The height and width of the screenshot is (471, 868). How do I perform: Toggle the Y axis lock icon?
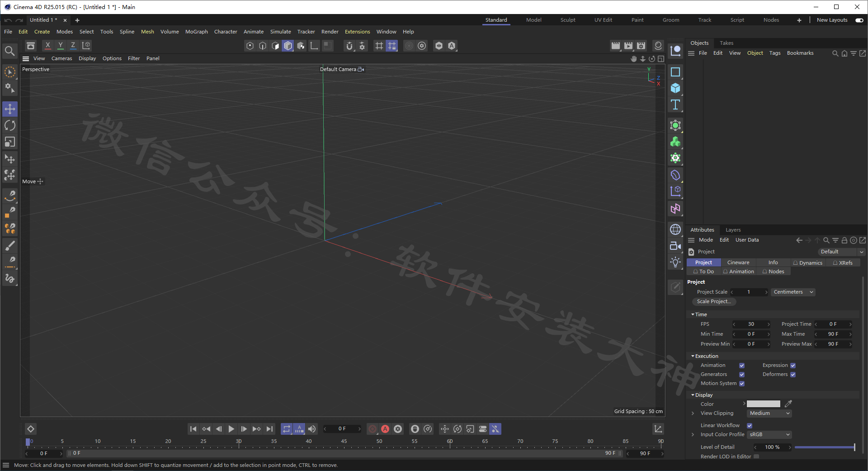(61, 45)
